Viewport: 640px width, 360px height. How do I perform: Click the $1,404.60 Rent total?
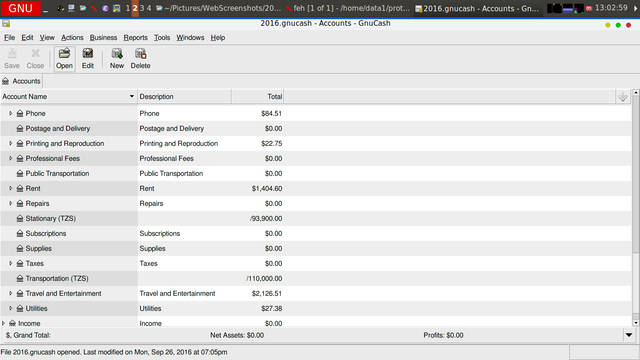(x=267, y=189)
